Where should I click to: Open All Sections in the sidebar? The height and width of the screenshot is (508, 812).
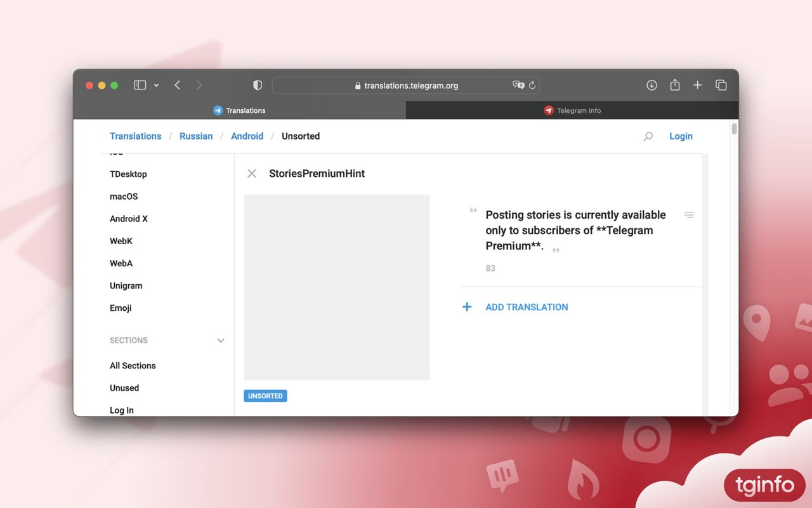tap(133, 366)
